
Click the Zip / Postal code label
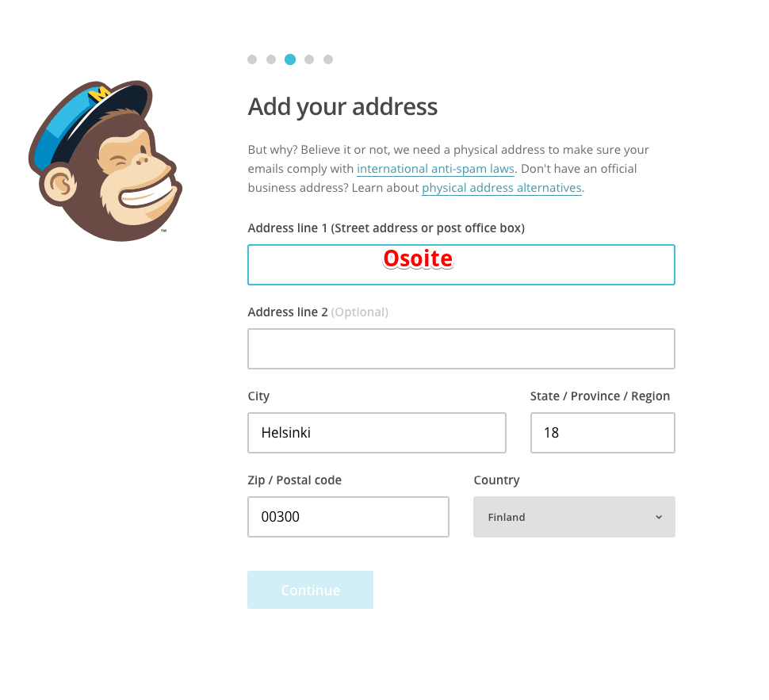(294, 480)
